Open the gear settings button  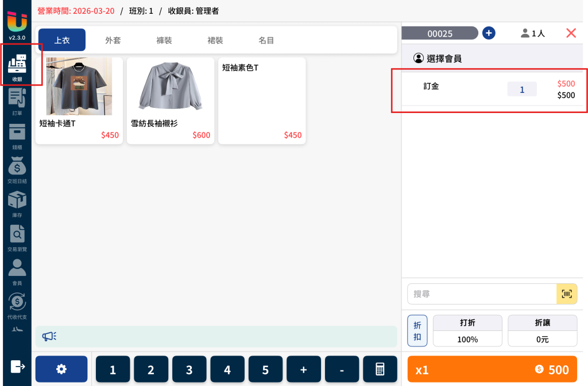point(61,369)
